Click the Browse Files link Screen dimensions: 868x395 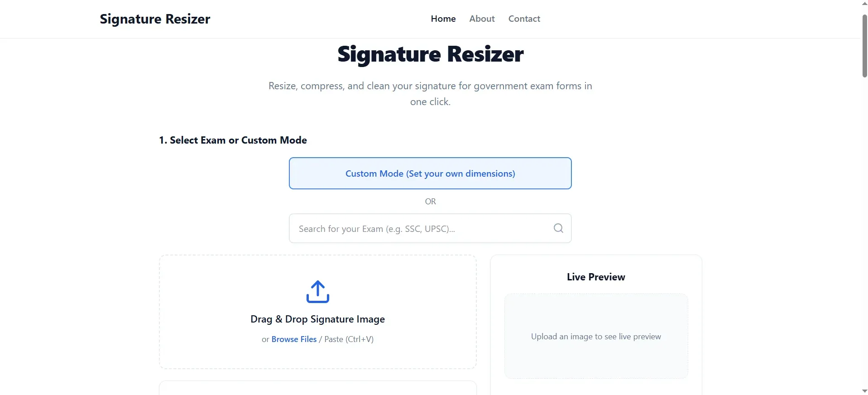pos(294,339)
